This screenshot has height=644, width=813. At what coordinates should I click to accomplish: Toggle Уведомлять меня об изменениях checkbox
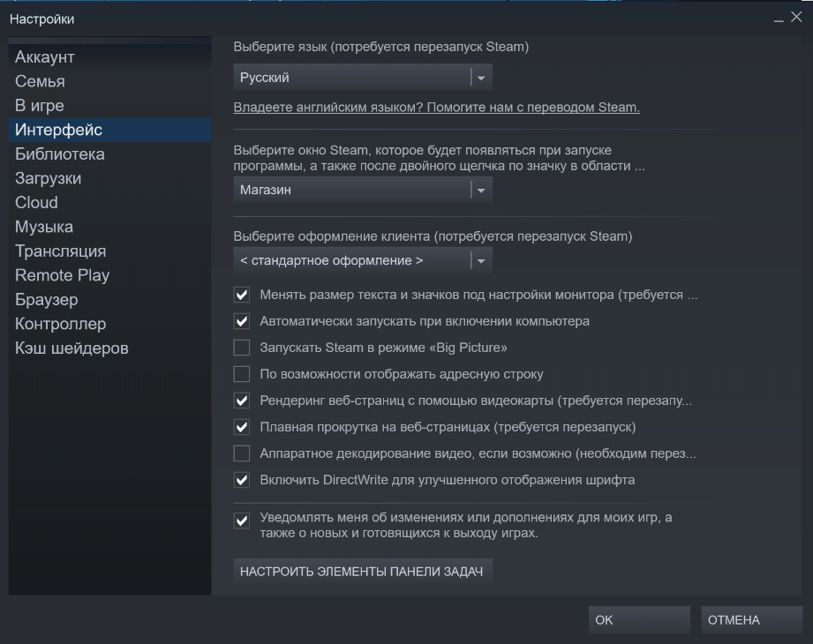(242, 520)
